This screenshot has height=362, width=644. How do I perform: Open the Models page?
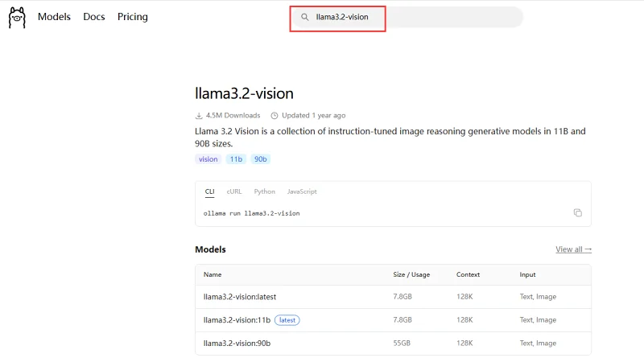tap(54, 17)
